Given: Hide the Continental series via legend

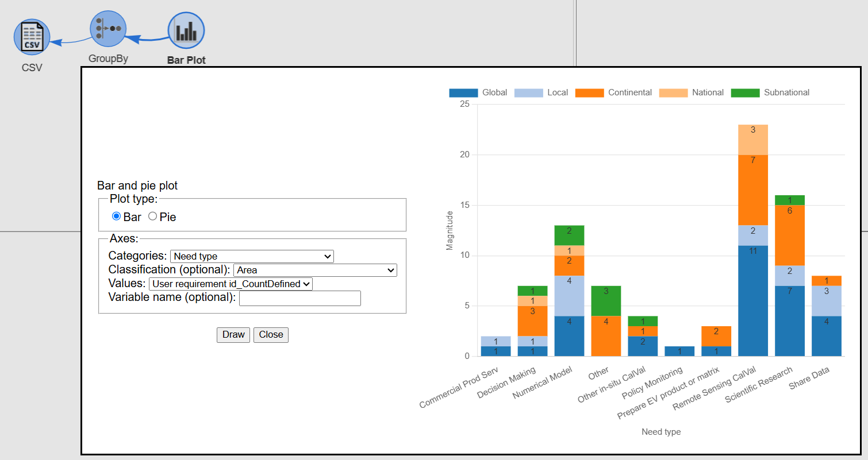Looking at the screenshot, I should coord(589,92).
